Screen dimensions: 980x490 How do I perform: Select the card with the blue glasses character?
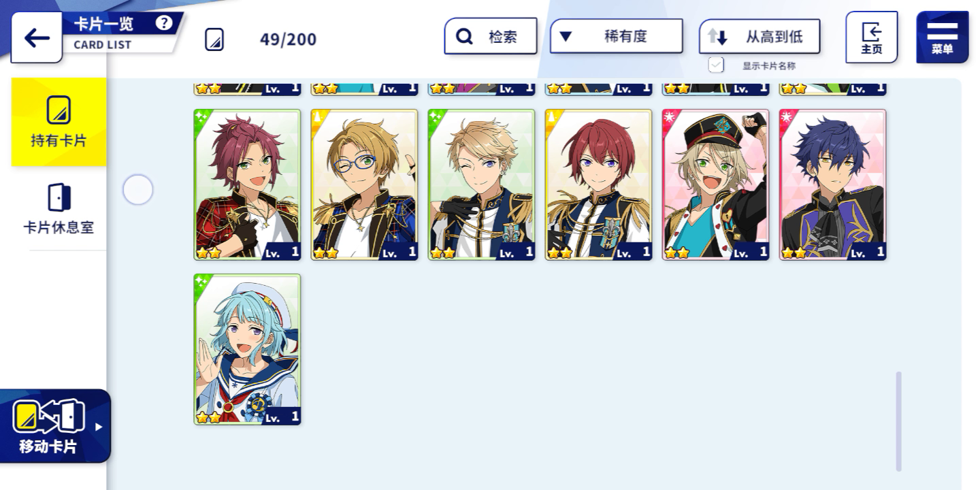pos(364,184)
